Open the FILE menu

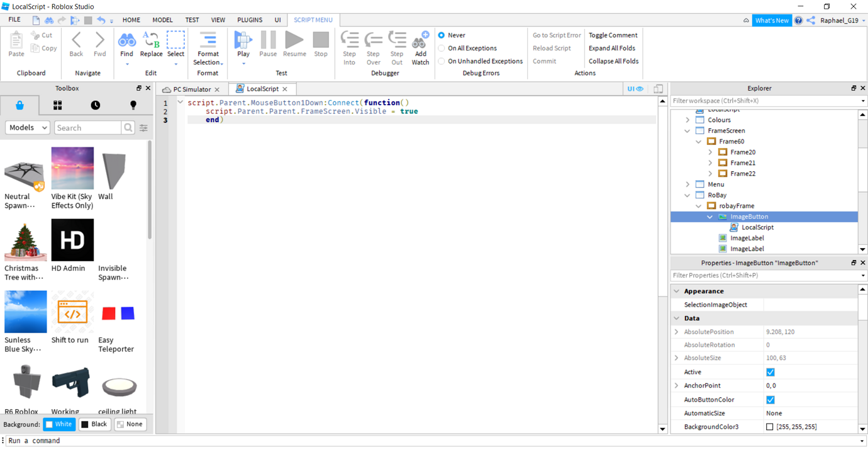(x=14, y=20)
